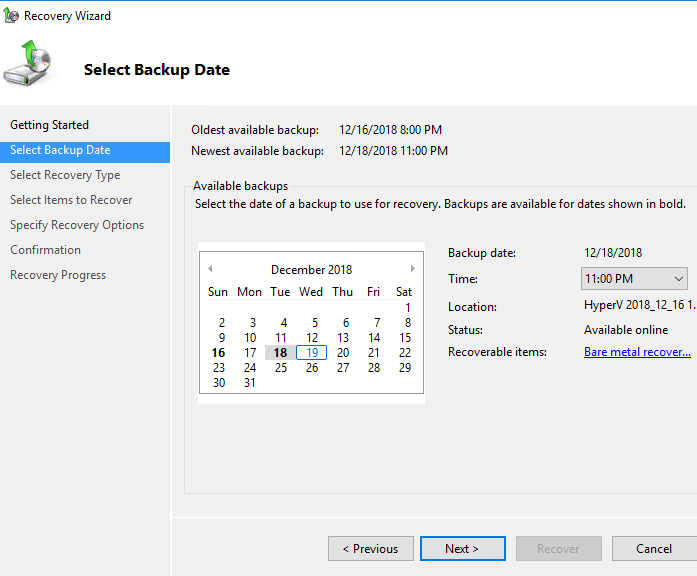Select December 29 in calendar

click(405, 368)
